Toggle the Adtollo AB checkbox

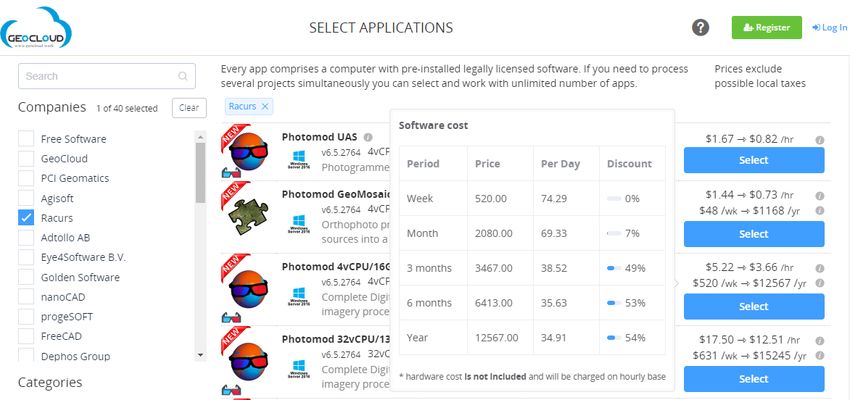coord(26,237)
